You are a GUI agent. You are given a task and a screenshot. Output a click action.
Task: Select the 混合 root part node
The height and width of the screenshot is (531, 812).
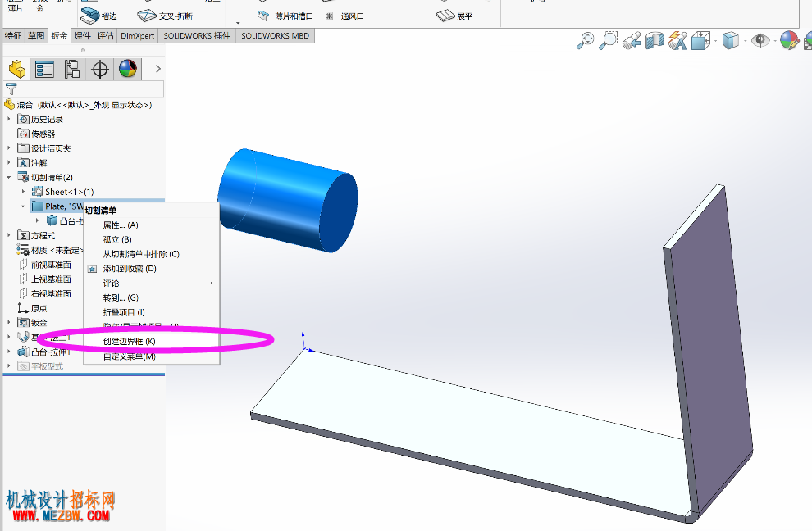pyautogui.click(x=78, y=105)
